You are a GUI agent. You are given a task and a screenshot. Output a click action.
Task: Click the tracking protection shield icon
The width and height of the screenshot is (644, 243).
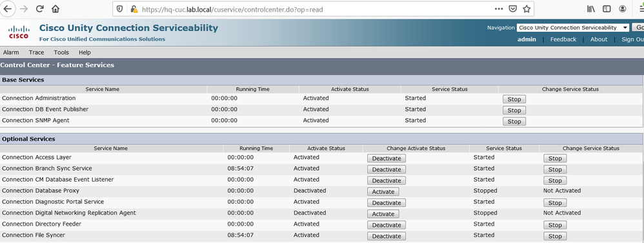pos(120,8)
